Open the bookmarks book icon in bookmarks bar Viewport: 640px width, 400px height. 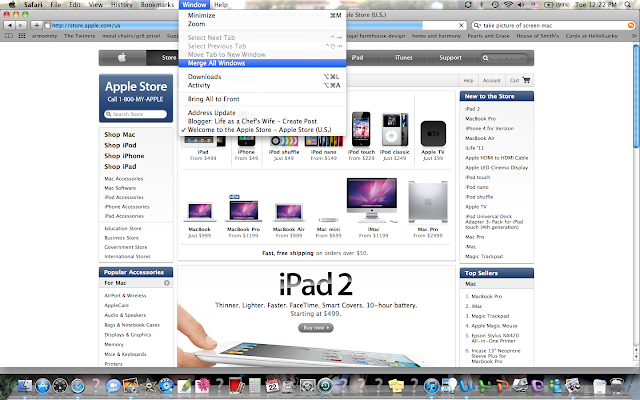pyautogui.click(x=9, y=36)
